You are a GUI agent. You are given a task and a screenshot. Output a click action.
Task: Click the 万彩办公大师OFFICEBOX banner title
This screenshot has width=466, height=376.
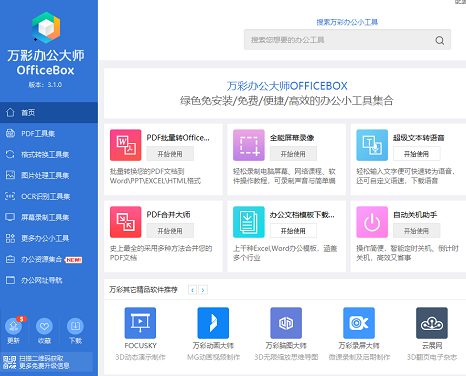tap(287, 86)
